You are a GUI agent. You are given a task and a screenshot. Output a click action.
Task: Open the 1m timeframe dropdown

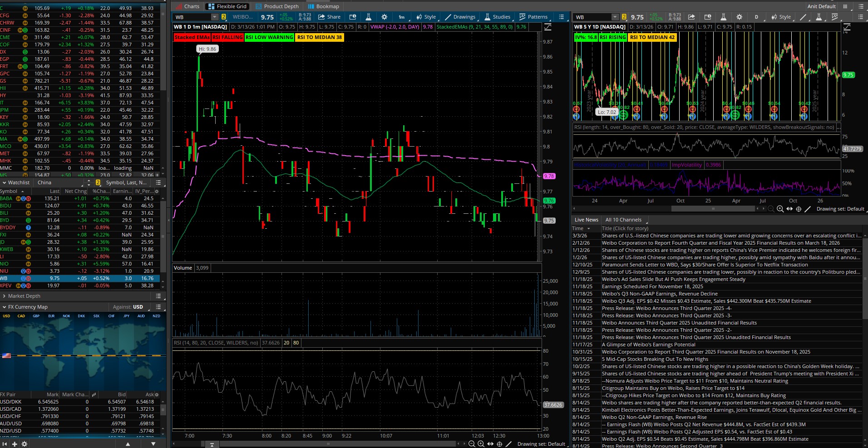401,17
